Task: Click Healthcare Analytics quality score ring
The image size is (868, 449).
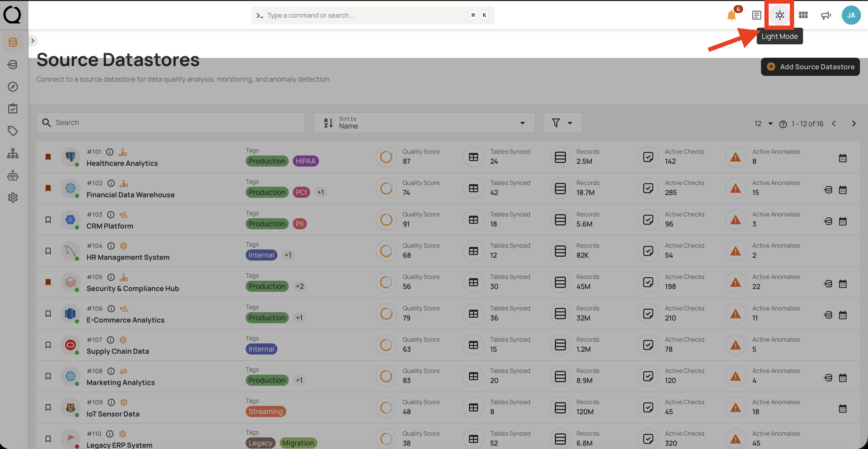Action: (x=386, y=157)
